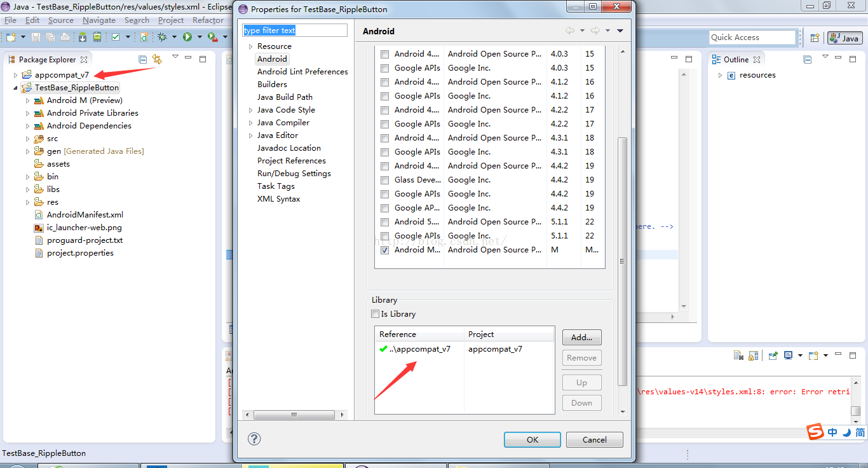Click the Open Perspective icon
The height and width of the screenshot is (468, 868).
[x=815, y=38]
